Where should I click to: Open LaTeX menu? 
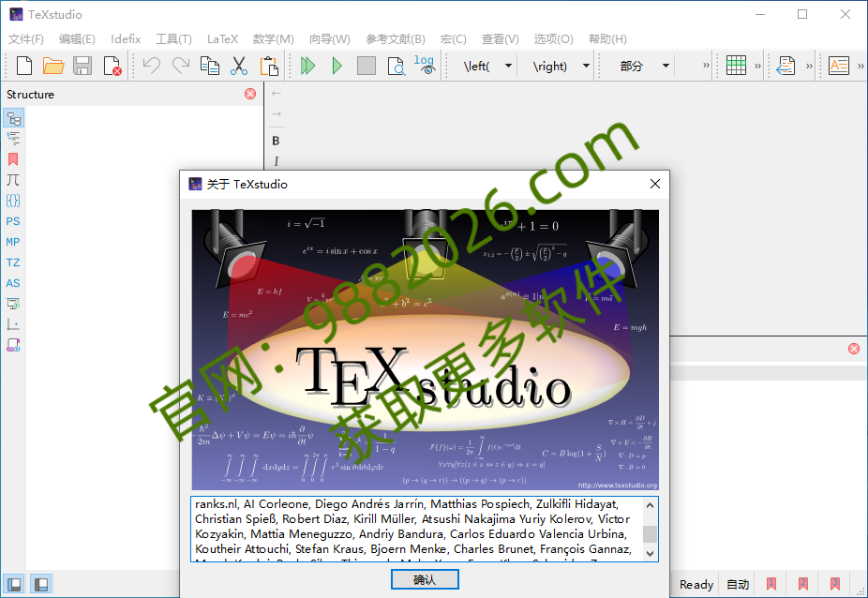222,38
